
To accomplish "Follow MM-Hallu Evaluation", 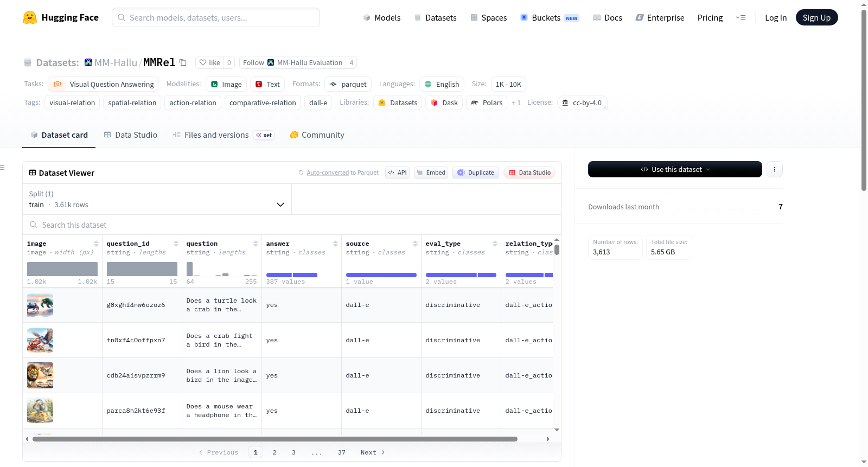I will tap(292, 63).
